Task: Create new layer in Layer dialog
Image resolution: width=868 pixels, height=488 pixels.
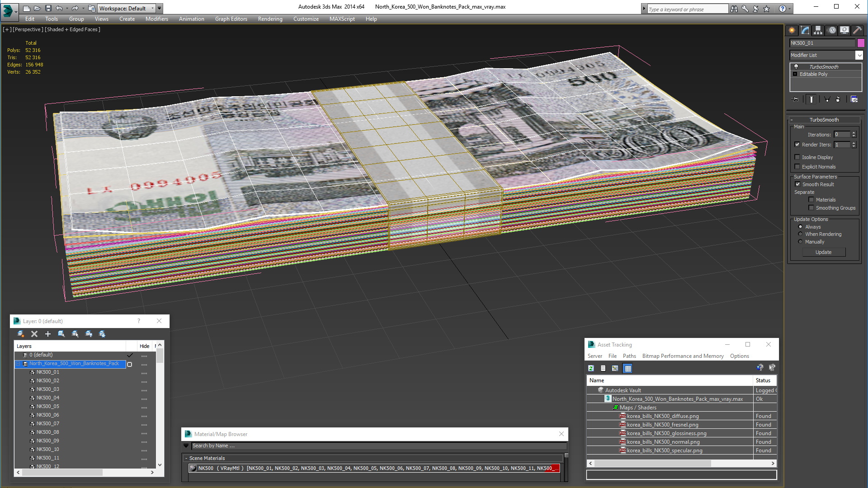Action: (20, 334)
